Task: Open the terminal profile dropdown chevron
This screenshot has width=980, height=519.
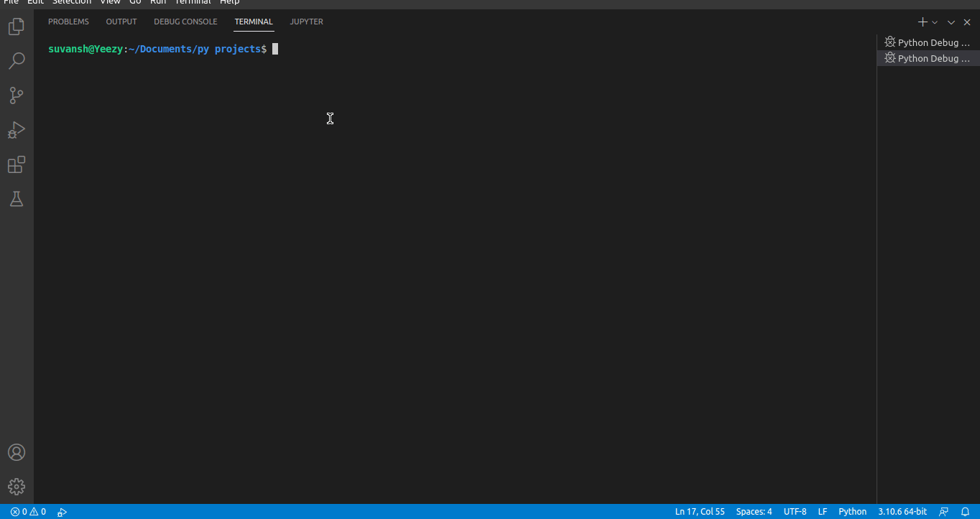Action: pos(934,22)
